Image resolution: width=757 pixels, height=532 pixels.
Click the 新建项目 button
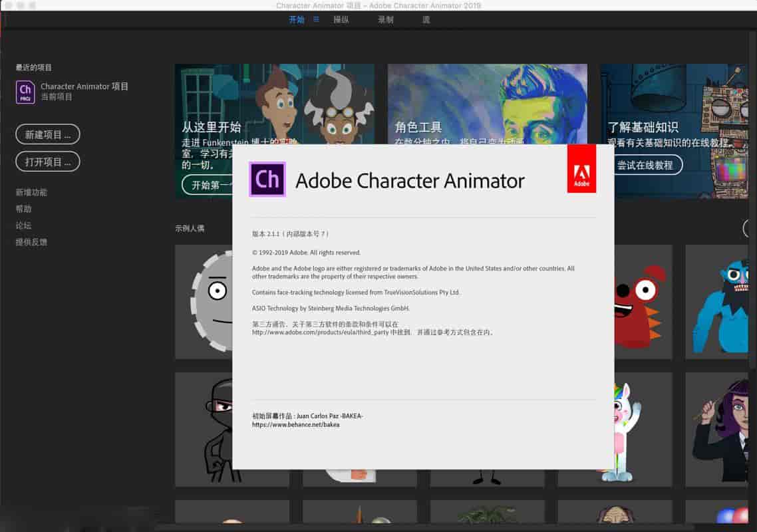[48, 135]
